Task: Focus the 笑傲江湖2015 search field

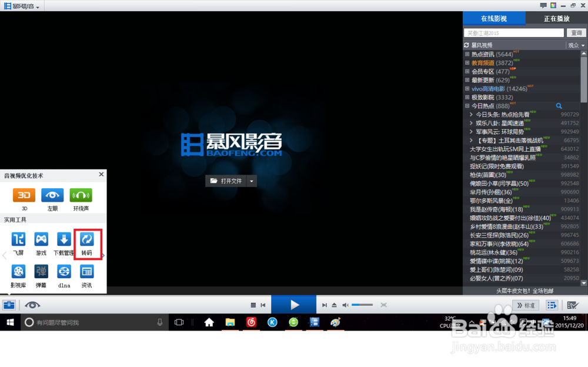Action: (x=514, y=33)
